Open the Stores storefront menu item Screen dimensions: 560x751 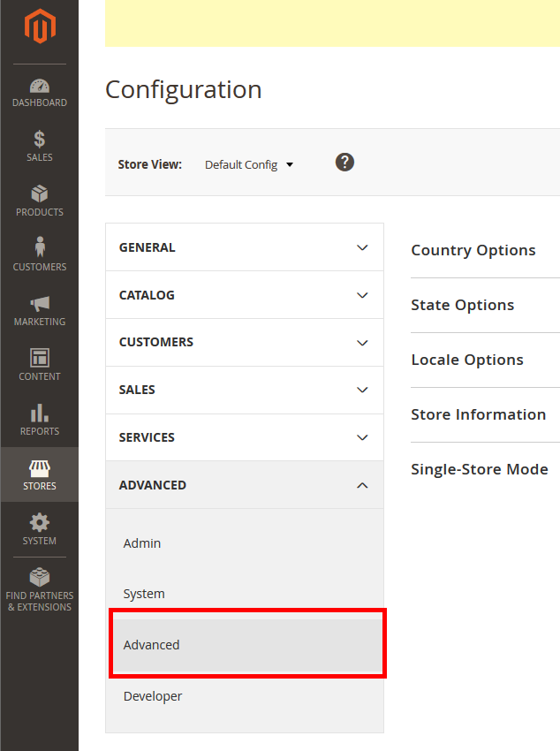[39, 474]
